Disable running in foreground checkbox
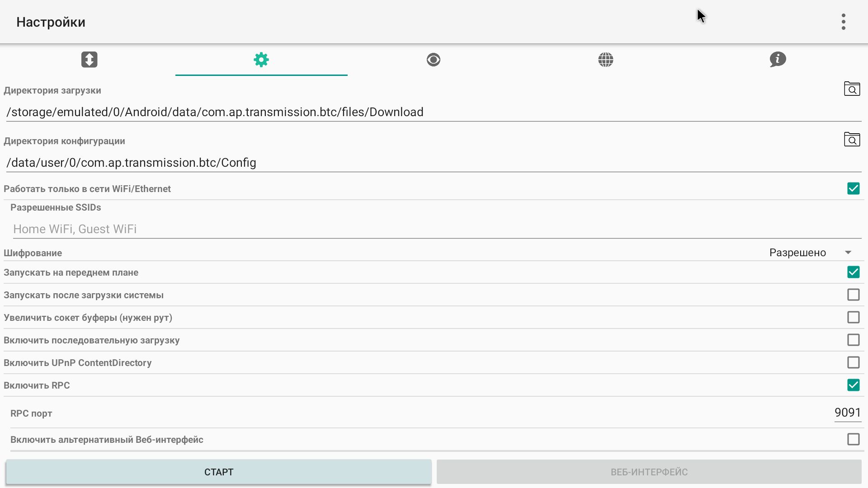The width and height of the screenshot is (868, 488). tap(853, 272)
